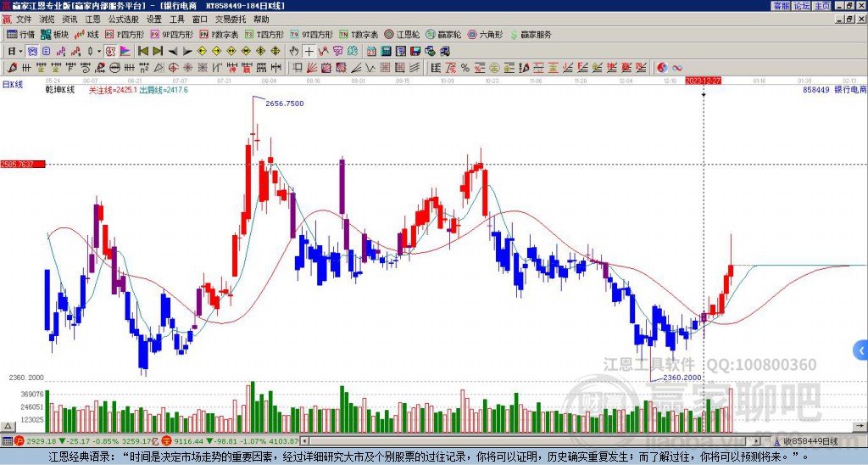
Task: Open the T四方形 tool
Action: [264, 34]
